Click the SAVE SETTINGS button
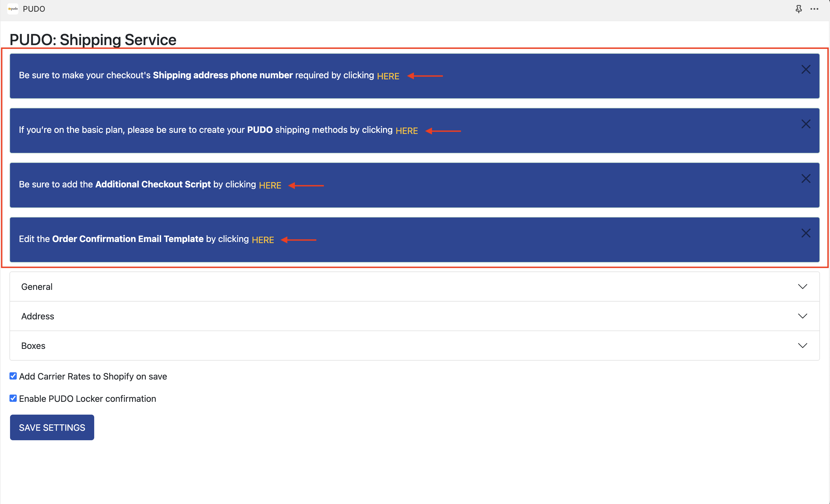The height and width of the screenshot is (504, 830). [52, 427]
